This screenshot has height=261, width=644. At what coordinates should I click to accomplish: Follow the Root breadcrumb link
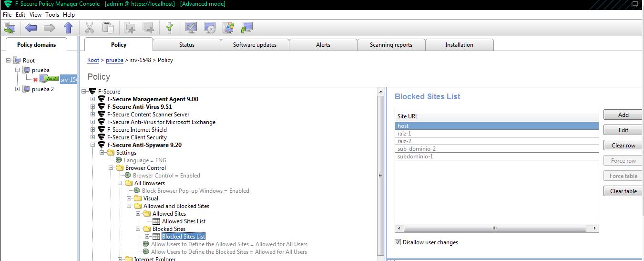pyautogui.click(x=93, y=60)
